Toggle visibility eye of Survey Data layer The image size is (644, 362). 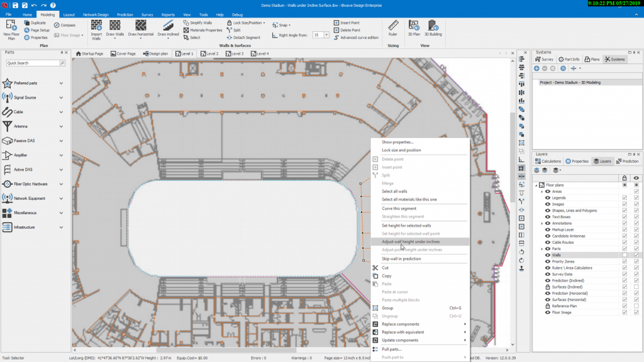(548, 274)
